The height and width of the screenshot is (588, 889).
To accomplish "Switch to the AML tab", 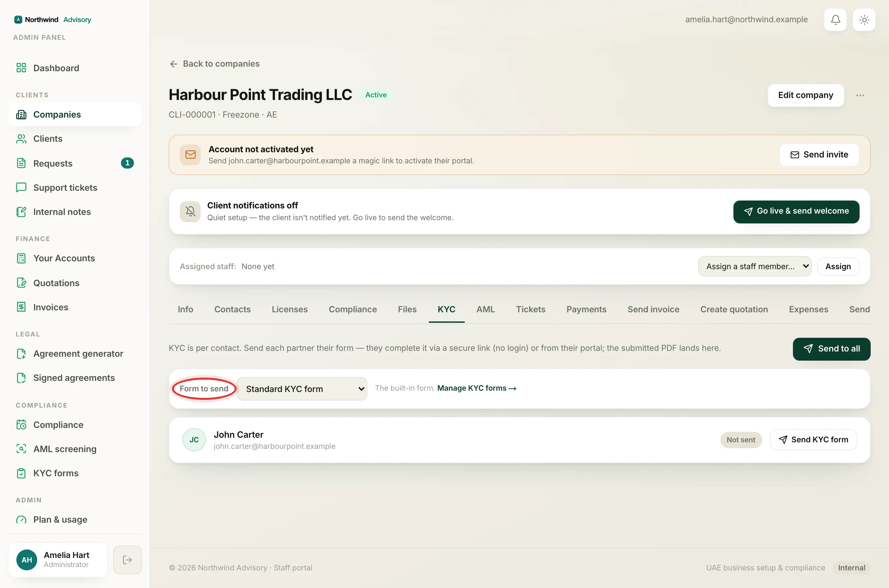I will pos(485,309).
